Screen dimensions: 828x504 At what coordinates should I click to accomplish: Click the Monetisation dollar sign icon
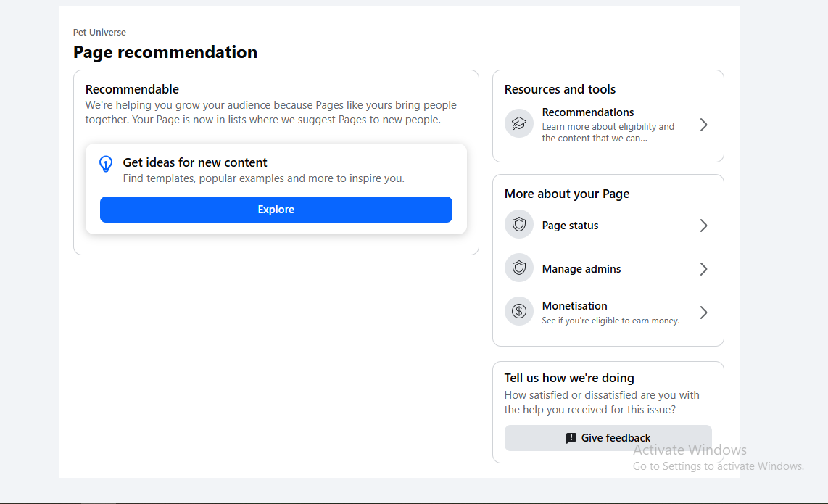click(x=519, y=312)
